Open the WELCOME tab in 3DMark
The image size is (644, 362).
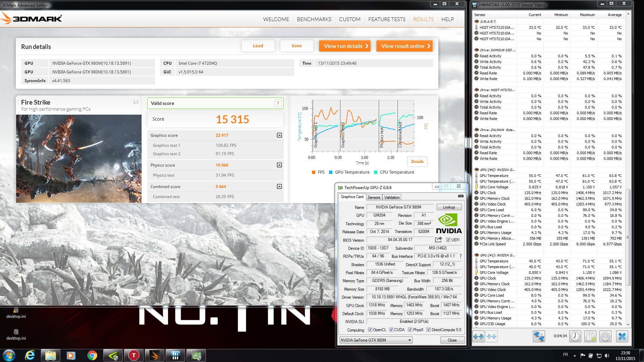click(x=276, y=19)
